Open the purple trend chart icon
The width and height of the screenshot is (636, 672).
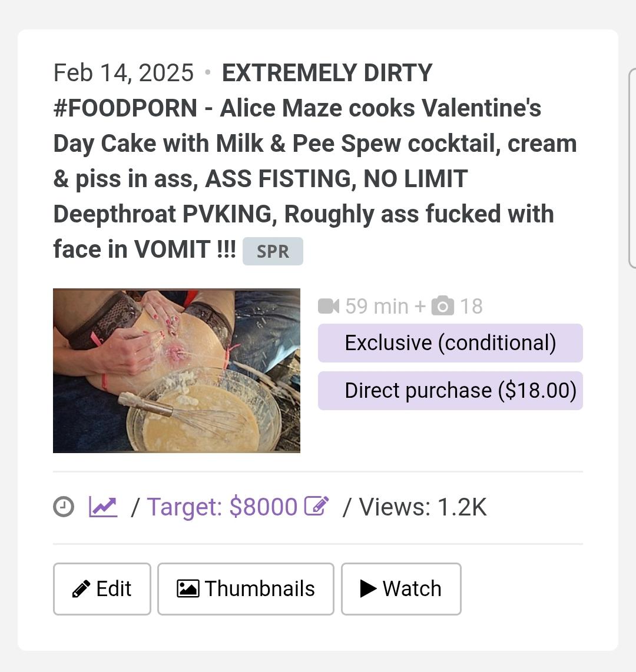tap(103, 507)
